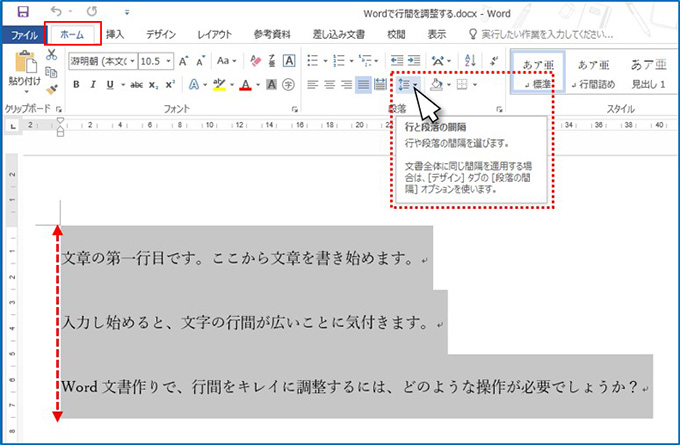This screenshot has width=680, height=445.
Task: Click the Phonetic Guide (ruby) icon
Action: (272, 61)
